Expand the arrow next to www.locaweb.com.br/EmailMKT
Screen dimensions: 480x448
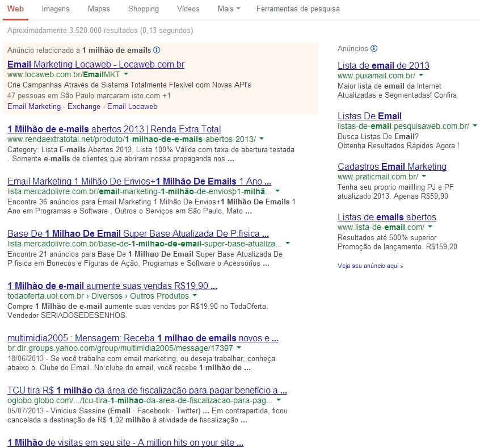click(126, 74)
